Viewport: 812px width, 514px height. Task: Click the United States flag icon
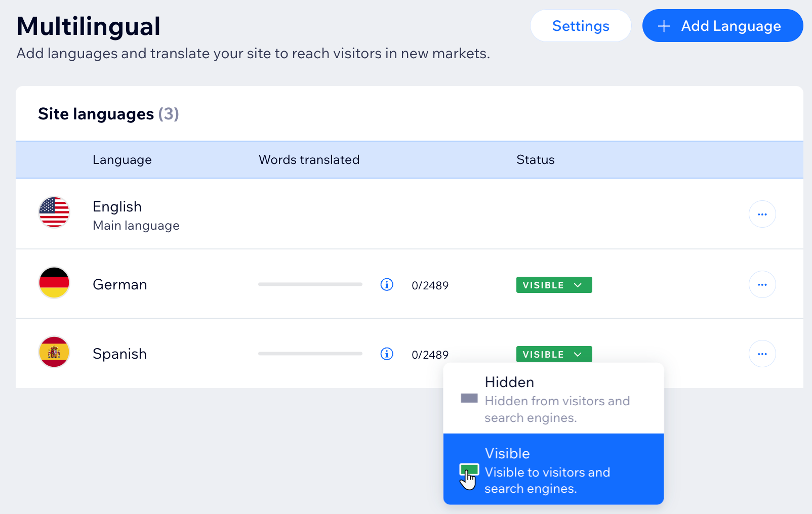(x=54, y=212)
